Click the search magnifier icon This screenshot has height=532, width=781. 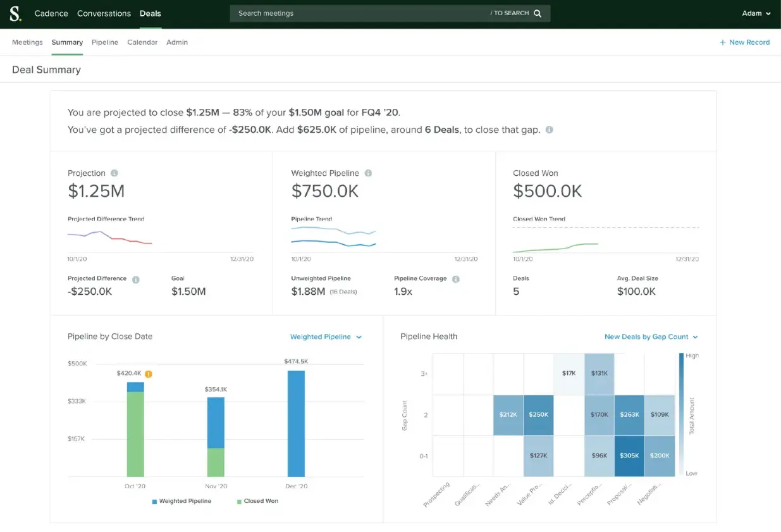coord(536,13)
